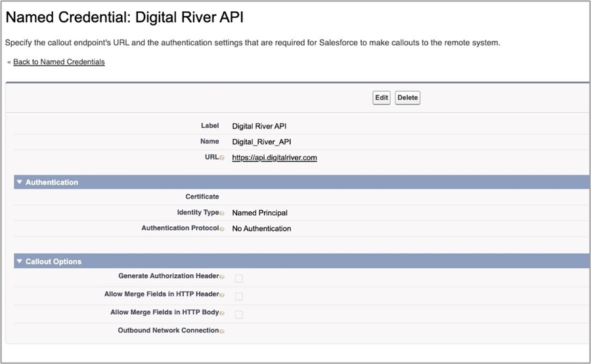Image resolution: width=591 pixels, height=364 pixels.
Task: Click the Outbound Network Connection help icon
Action: point(222,331)
